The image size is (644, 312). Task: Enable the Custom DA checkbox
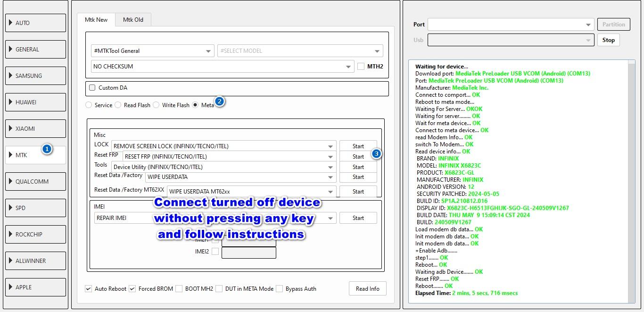92,88
